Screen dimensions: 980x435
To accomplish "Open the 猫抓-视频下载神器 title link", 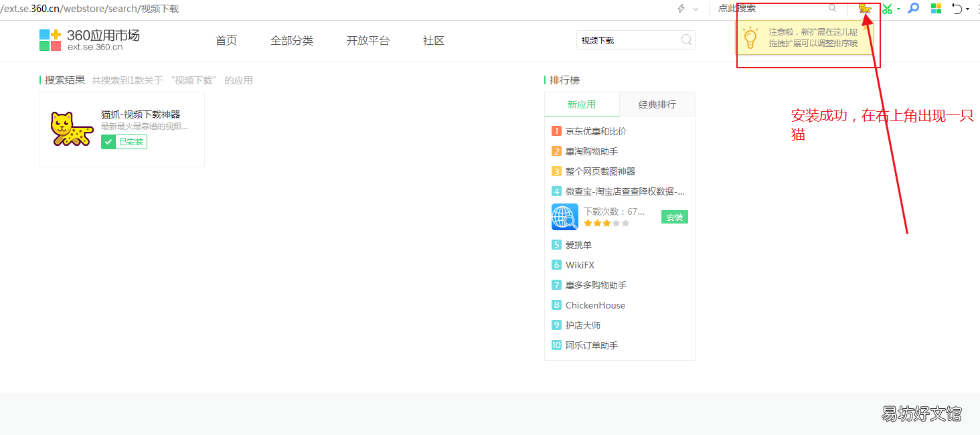I will 141,115.
